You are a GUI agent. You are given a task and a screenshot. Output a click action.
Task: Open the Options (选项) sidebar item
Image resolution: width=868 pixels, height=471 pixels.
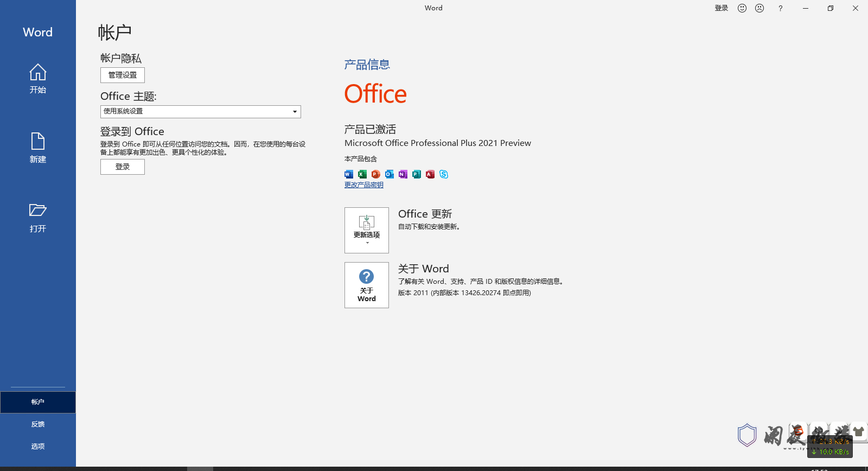click(37, 446)
